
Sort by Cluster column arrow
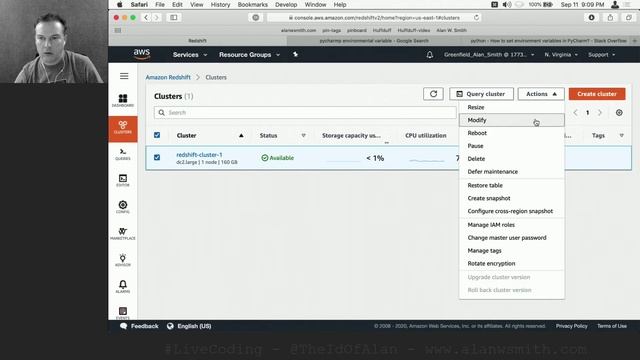241,136
